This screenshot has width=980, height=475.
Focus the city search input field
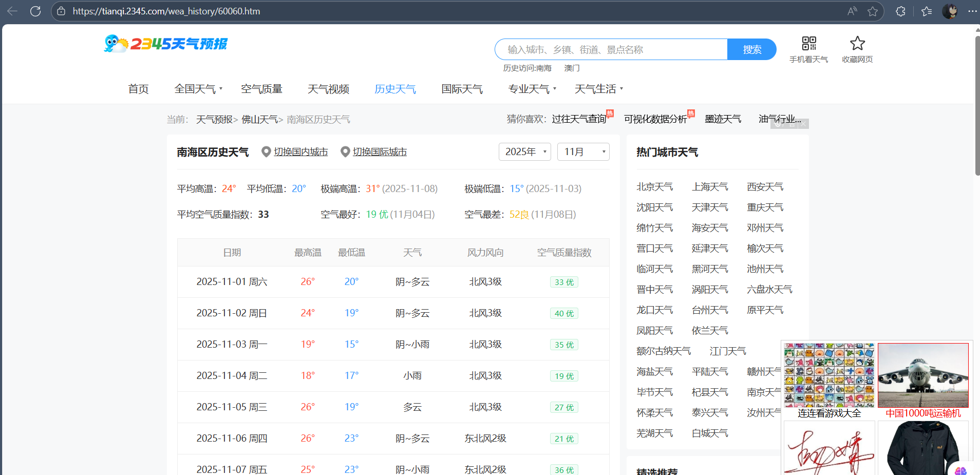pos(611,49)
